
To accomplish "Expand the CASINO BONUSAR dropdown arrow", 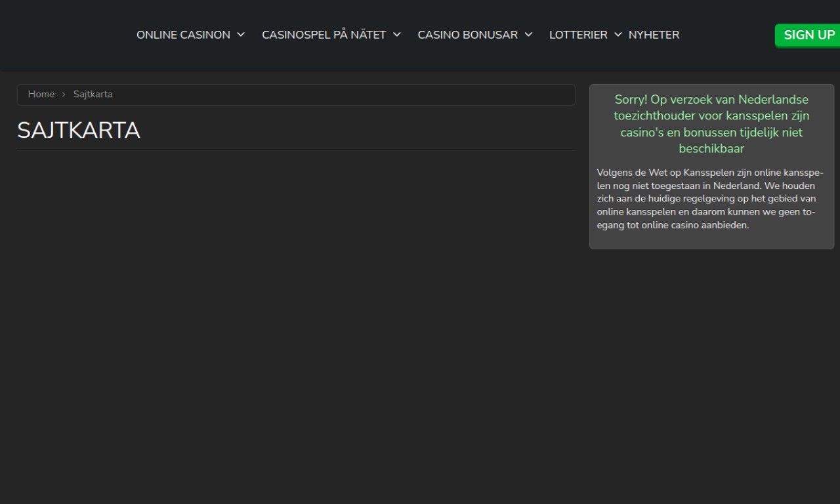I will tap(528, 35).
